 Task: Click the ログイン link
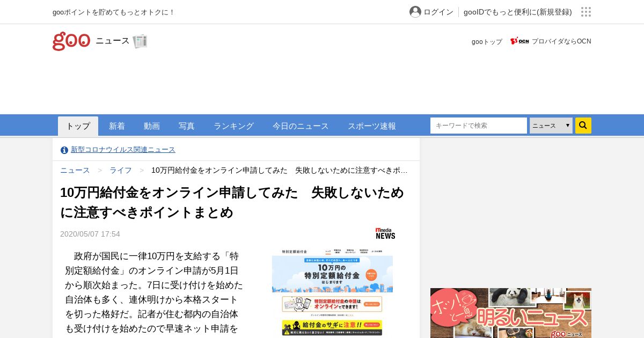click(x=438, y=12)
